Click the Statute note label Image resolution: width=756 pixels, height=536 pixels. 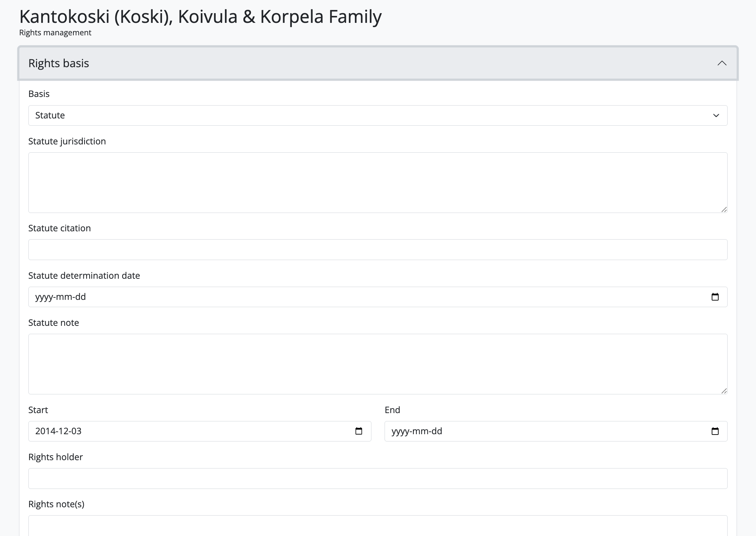click(53, 323)
